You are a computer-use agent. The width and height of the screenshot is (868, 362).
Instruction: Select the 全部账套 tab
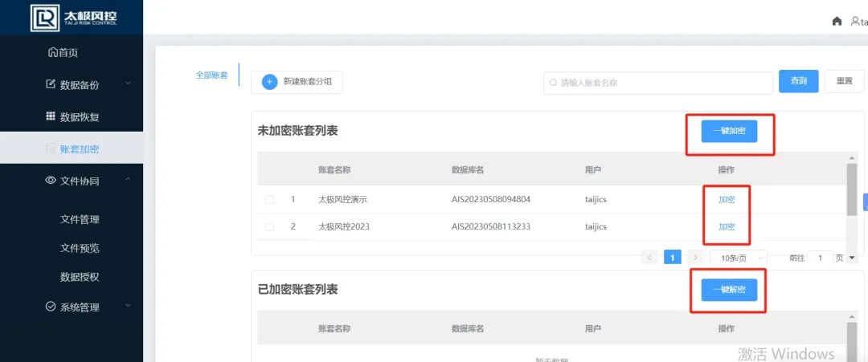pos(211,75)
